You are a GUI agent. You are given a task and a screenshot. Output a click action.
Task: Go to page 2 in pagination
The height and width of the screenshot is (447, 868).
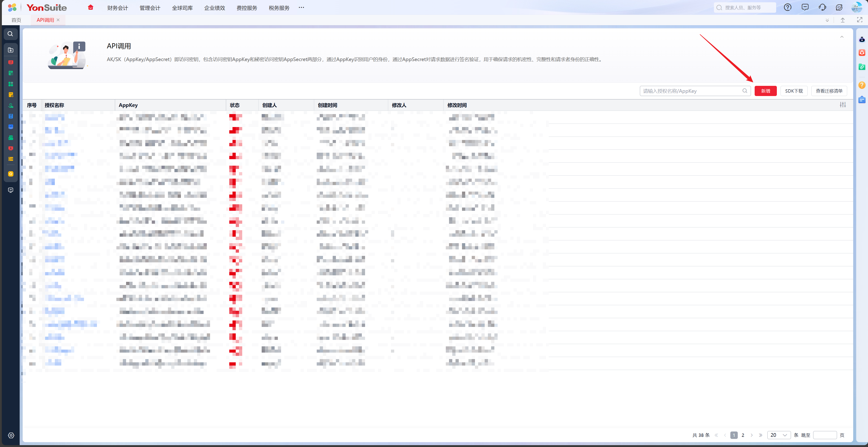pos(743,435)
